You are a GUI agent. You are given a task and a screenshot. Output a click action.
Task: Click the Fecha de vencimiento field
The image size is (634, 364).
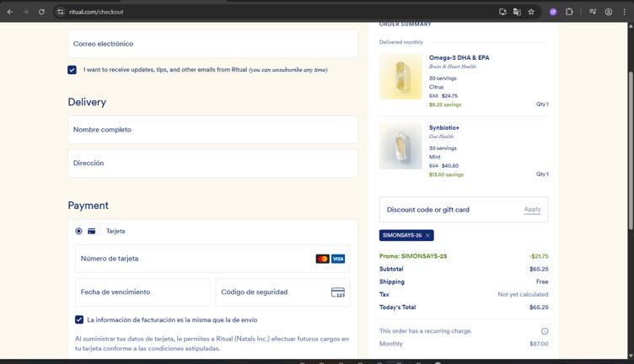pos(142,292)
